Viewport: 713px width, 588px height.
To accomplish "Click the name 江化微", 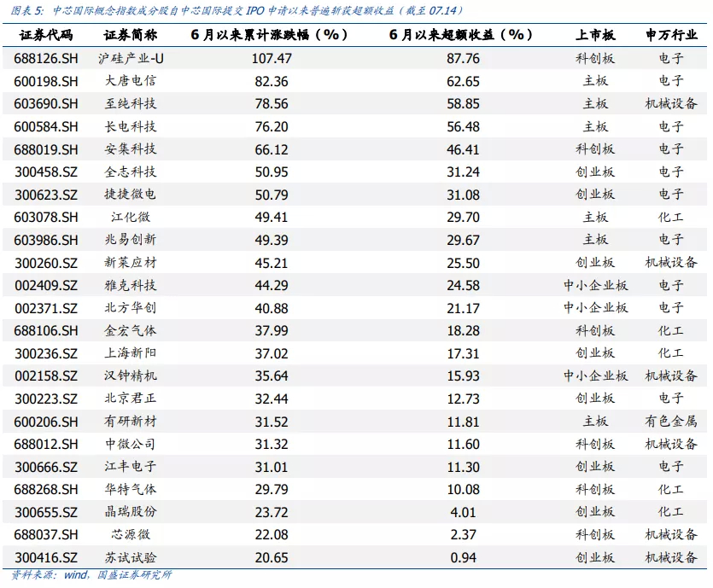I will [131, 218].
